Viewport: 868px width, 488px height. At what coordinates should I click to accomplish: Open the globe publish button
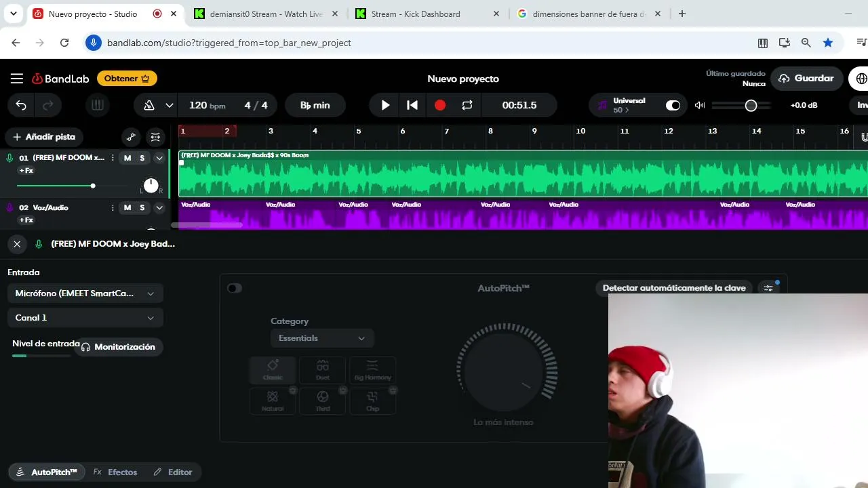click(x=861, y=79)
